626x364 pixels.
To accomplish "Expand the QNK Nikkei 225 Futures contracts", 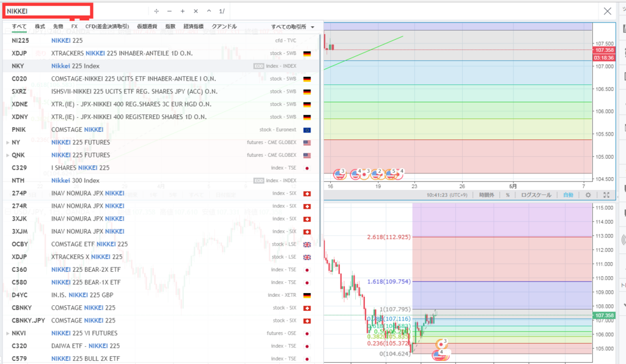I will (x=7, y=155).
